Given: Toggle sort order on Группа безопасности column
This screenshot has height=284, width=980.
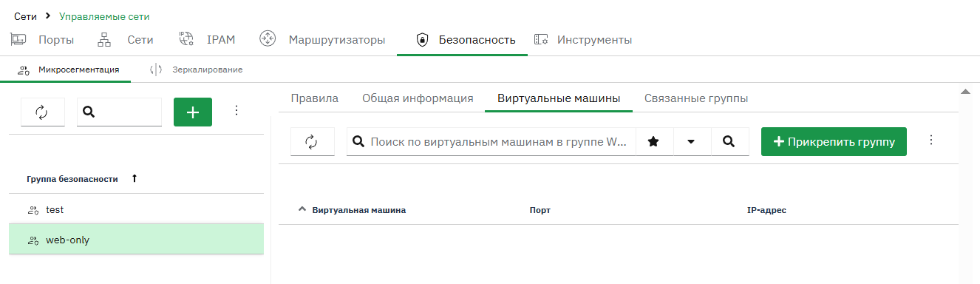Looking at the screenshot, I should 134,178.
